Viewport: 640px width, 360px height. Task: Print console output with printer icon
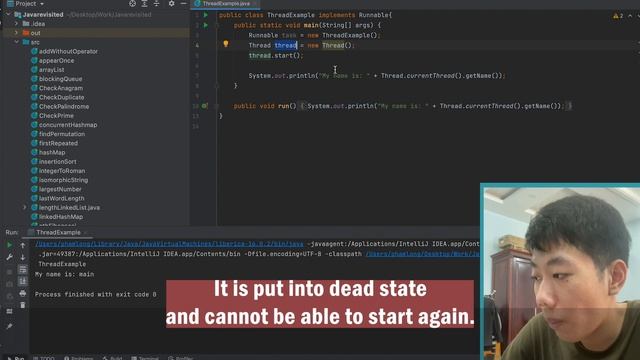click(23, 293)
